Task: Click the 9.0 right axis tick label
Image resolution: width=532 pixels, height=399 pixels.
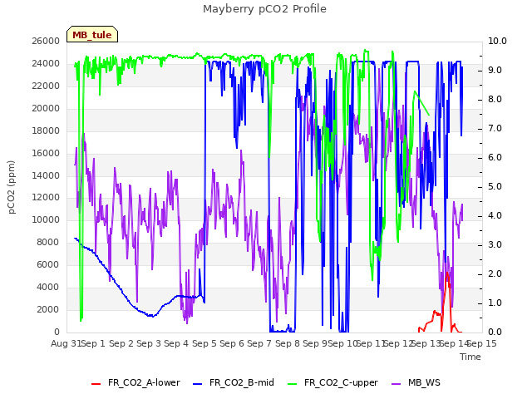Action: click(x=495, y=70)
